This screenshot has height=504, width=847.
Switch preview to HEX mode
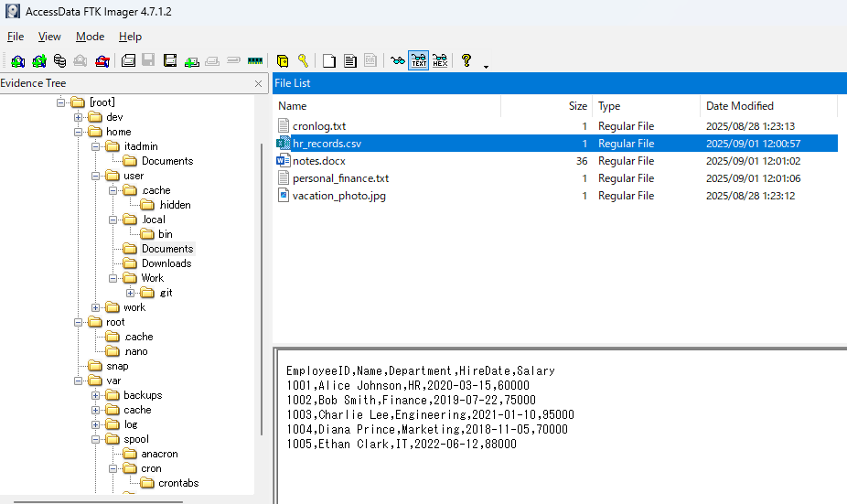[x=440, y=60]
